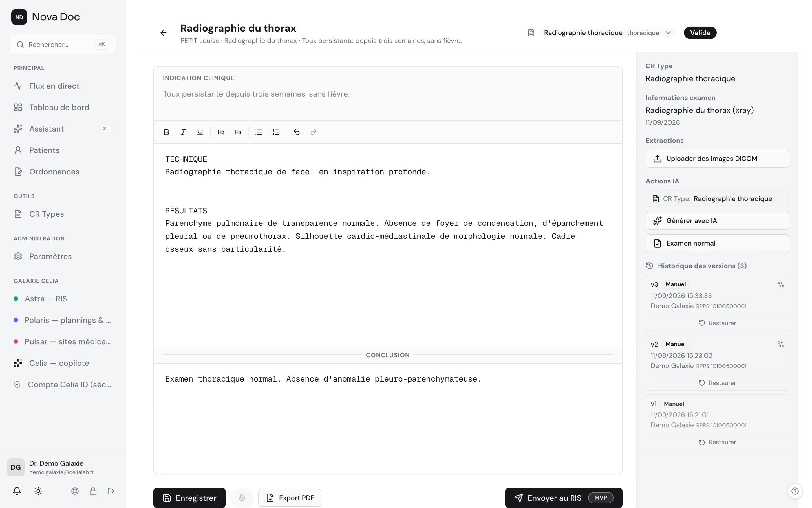The width and height of the screenshot is (812, 508).
Task: Open Tableau de bord
Action: pos(63,107)
